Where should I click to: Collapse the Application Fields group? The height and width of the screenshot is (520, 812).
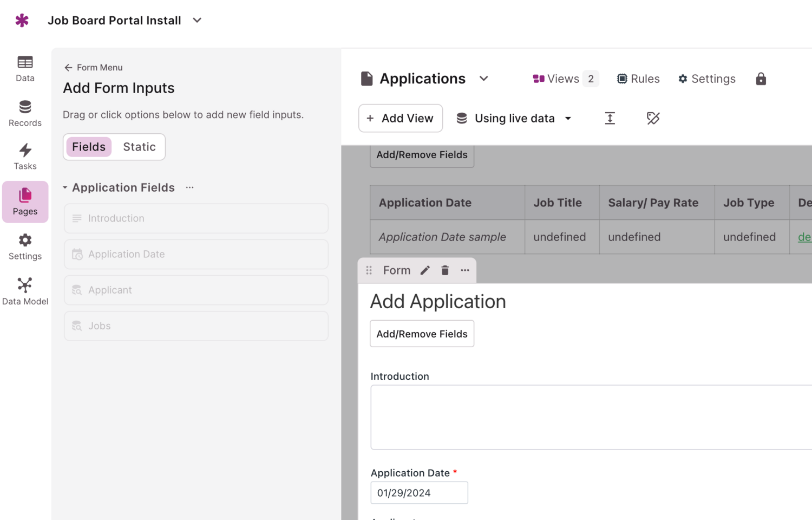(x=65, y=187)
